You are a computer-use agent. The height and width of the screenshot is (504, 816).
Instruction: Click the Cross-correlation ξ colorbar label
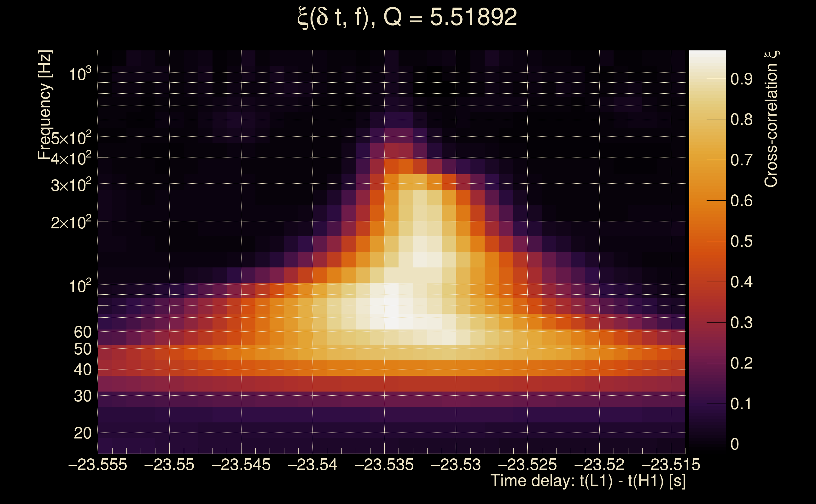tap(771, 119)
